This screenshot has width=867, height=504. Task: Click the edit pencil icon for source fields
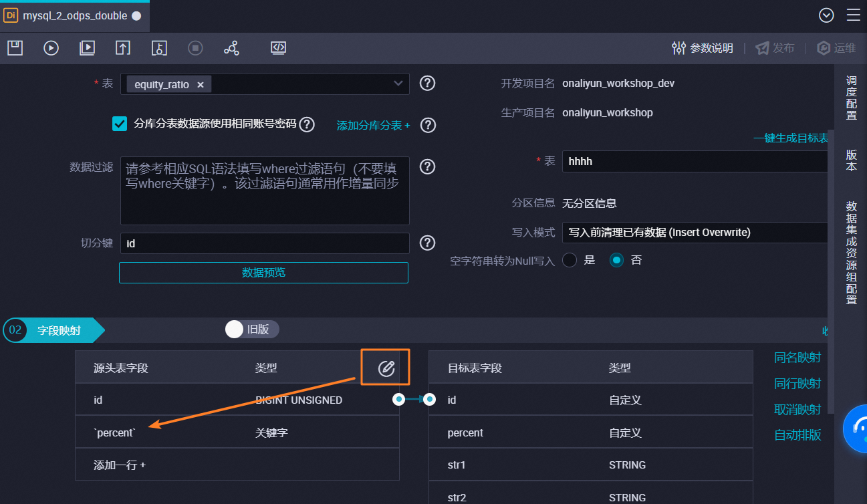pos(386,368)
